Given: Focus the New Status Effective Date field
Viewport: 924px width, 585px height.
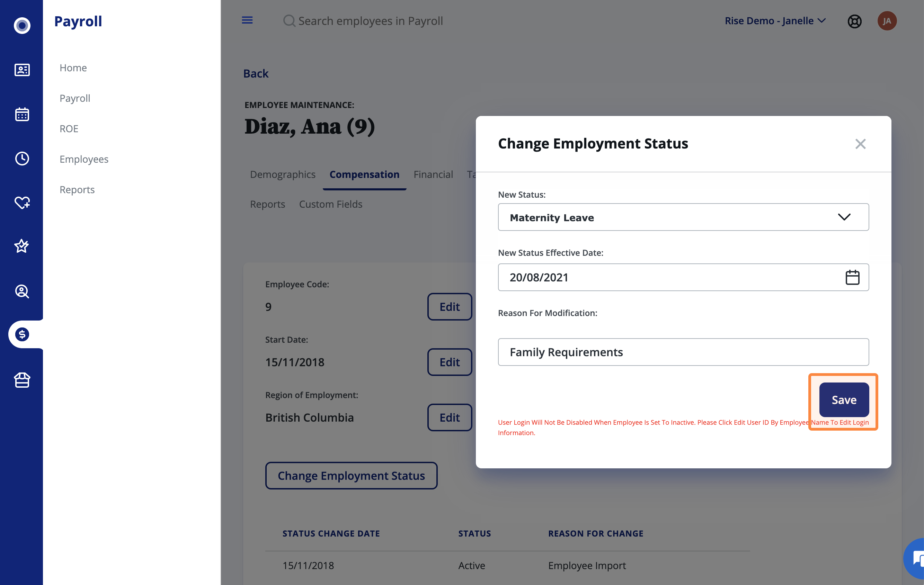Looking at the screenshot, I should (x=683, y=277).
